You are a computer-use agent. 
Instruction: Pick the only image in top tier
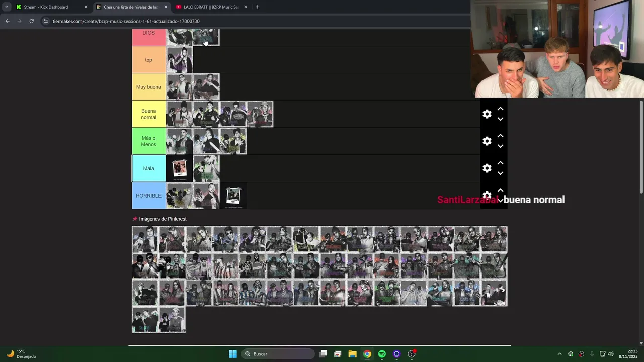(x=180, y=60)
